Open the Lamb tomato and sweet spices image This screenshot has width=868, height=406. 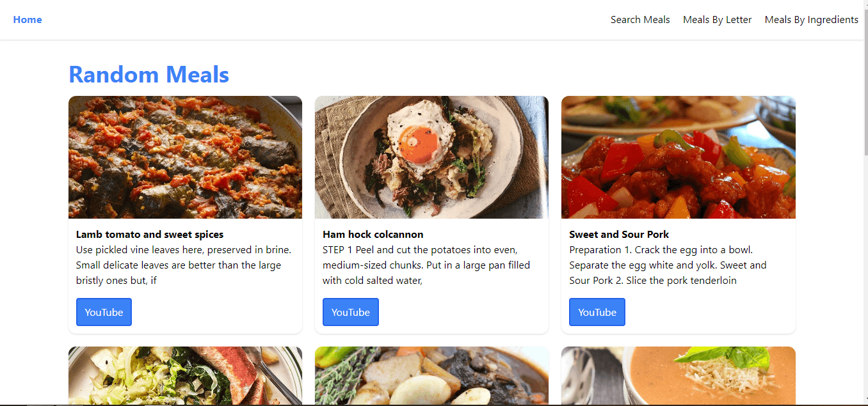(x=185, y=157)
